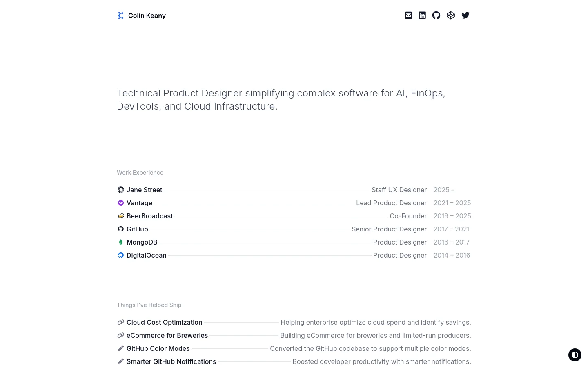588x368 pixels.
Task: Open the MongoDB link
Action: pos(142,242)
